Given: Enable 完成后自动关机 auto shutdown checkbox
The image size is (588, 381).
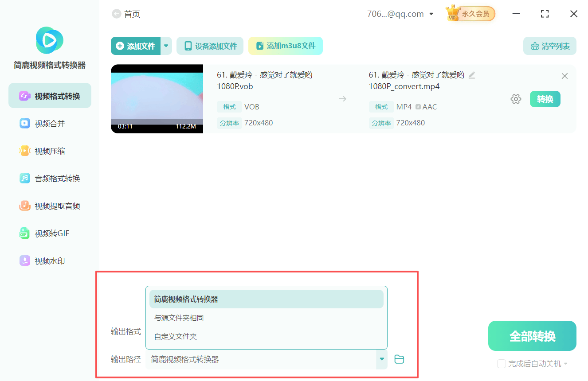Looking at the screenshot, I should 502,364.
